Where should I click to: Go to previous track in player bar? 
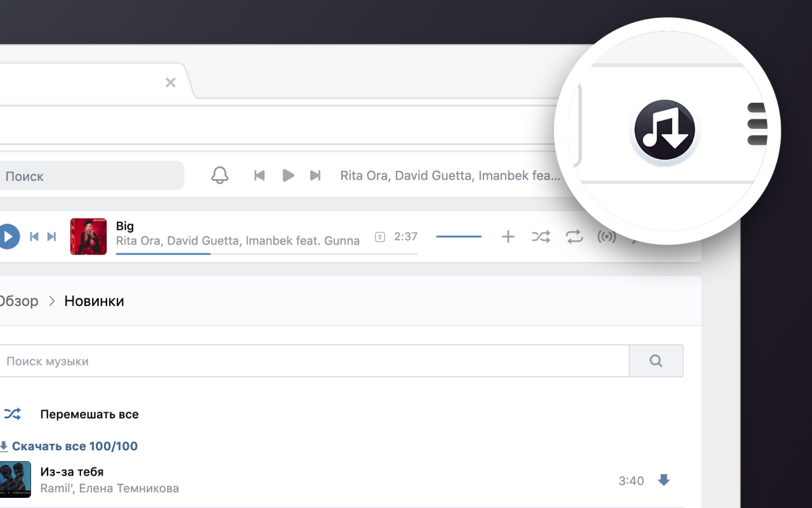coord(34,237)
